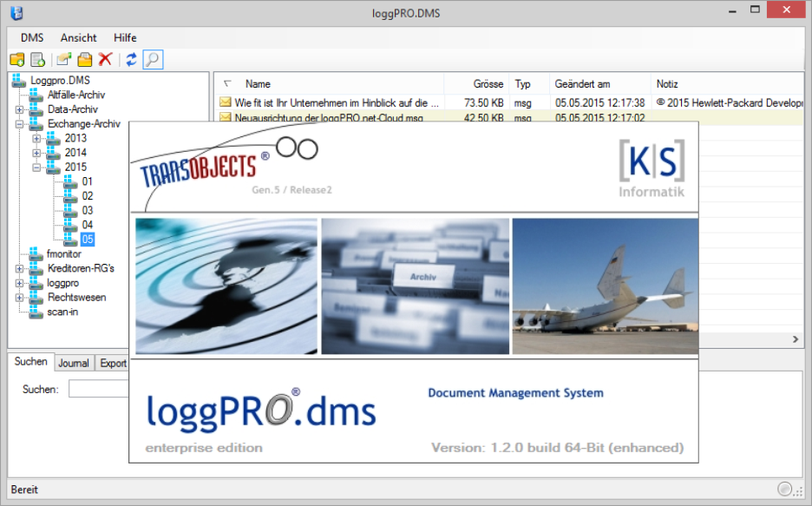
Task: Select the fmonitor tree item label
Action: click(x=63, y=254)
